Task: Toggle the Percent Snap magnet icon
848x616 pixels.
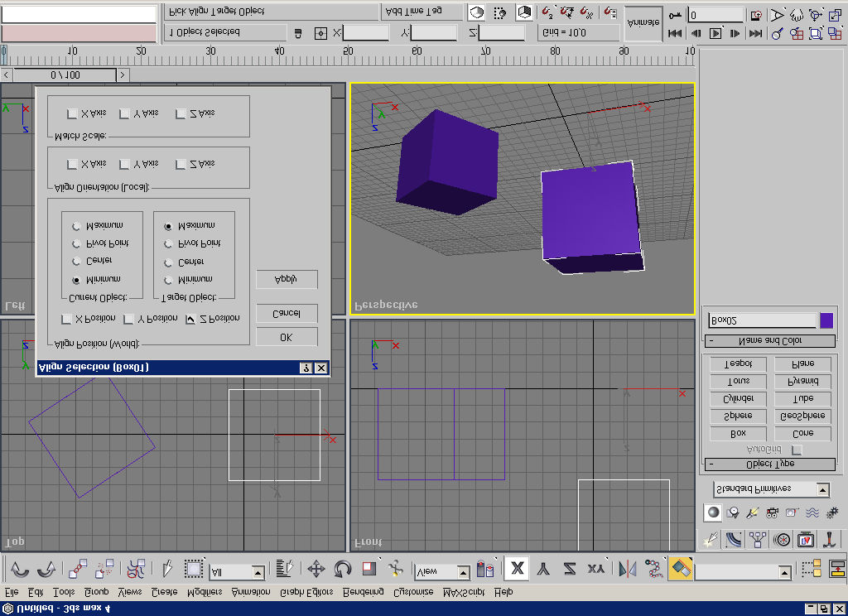Action: (587, 12)
